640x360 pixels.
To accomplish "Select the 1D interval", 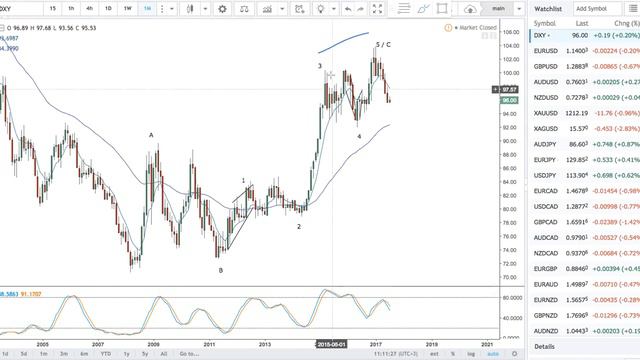I will tap(108, 9).
